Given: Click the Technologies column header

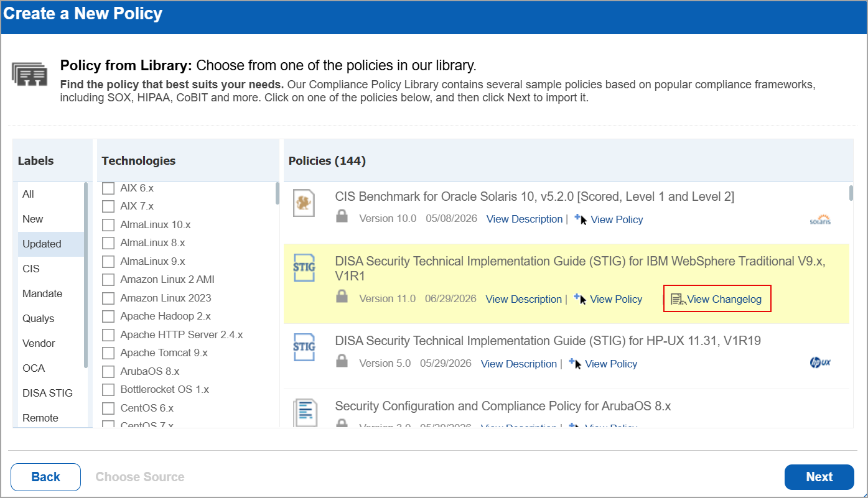Looking at the screenshot, I should point(139,161).
